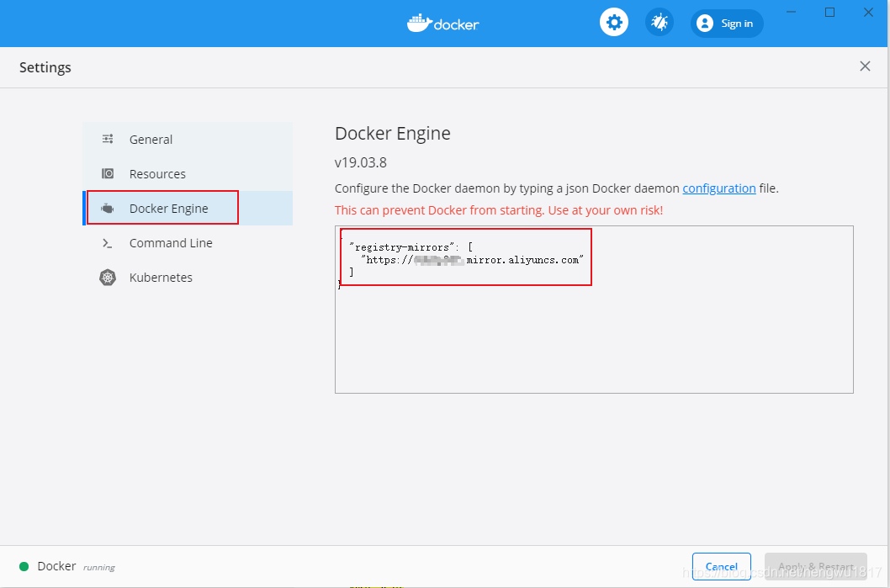Image resolution: width=890 pixels, height=588 pixels.
Task: Click the Docker Engine heading
Action: click(x=393, y=134)
